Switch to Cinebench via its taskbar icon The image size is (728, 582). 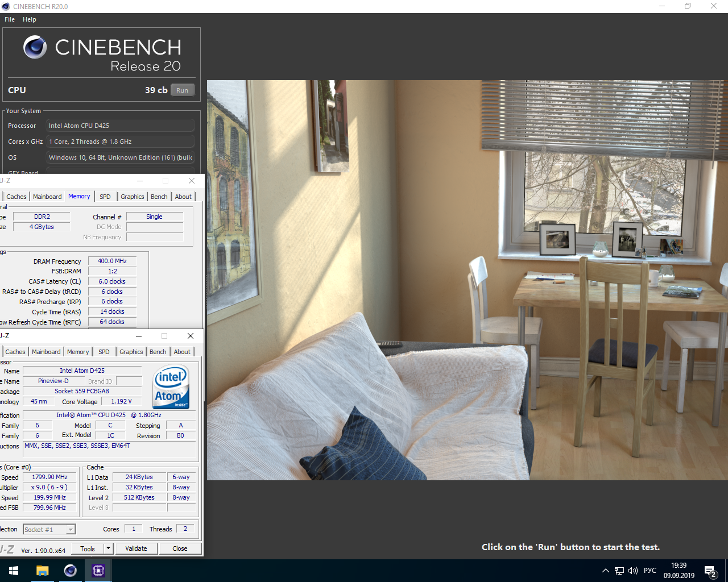pos(71,571)
